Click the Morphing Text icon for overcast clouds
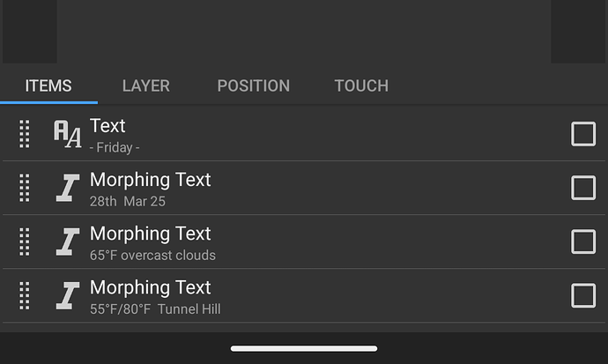The width and height of the screenshot is (608, 364). click(x=68, y=241)
